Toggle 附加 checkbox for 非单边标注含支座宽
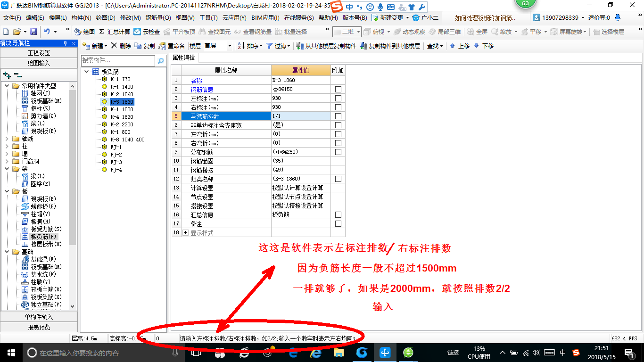644x362 pixels. [338, 125]
